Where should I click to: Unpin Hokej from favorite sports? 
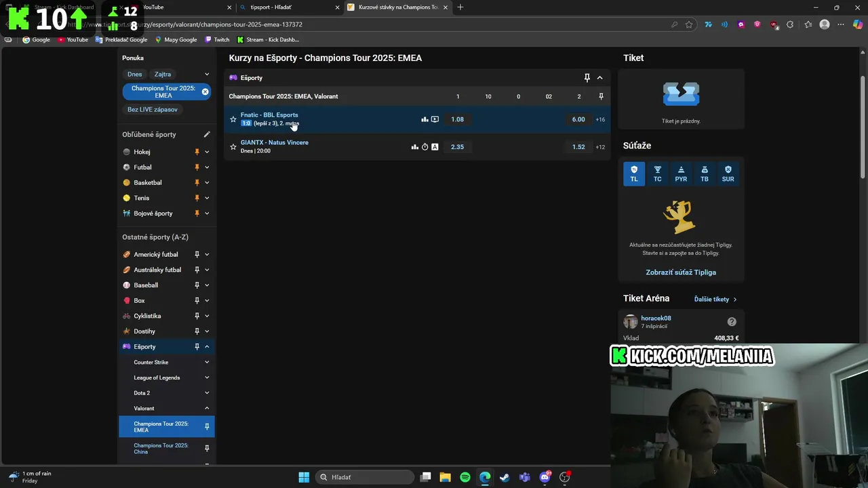(197, 152)
